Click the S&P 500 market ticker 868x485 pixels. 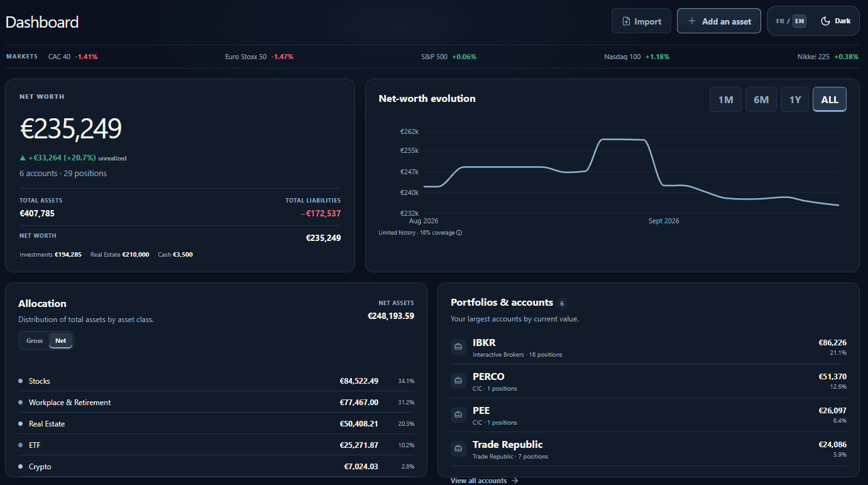[449, 57]
